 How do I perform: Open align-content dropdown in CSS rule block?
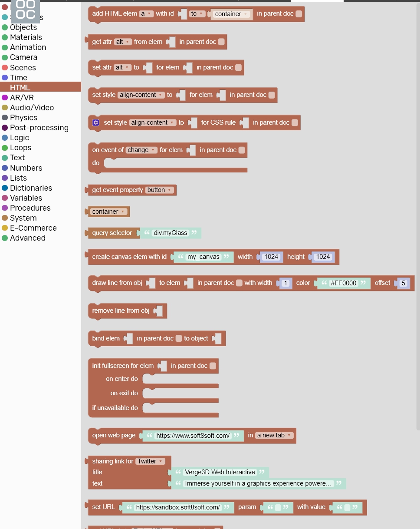click(x=153, y=123)
